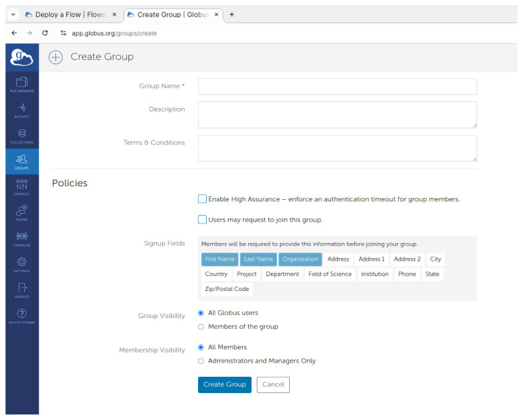Check Users may request to join
Screen dimensions: 523x420
tap(202, 219)
